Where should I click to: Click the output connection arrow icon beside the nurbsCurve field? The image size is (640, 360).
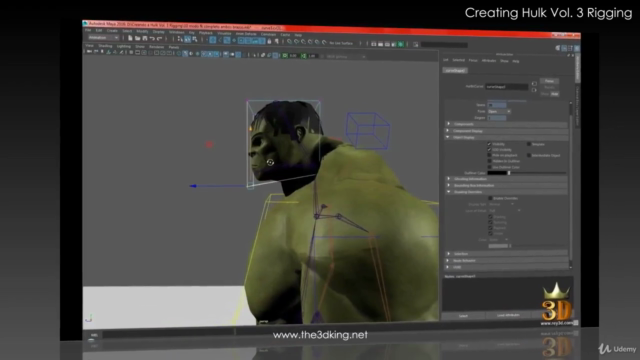(x=534, y=90)
